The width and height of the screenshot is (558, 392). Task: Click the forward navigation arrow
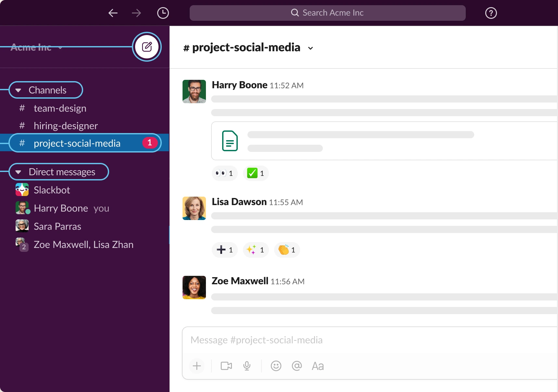pyautogui.click(x=136, y=13)
